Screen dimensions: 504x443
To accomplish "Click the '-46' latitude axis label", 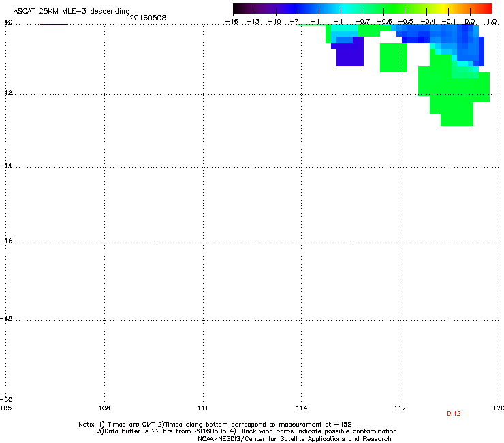I will 6,241.
